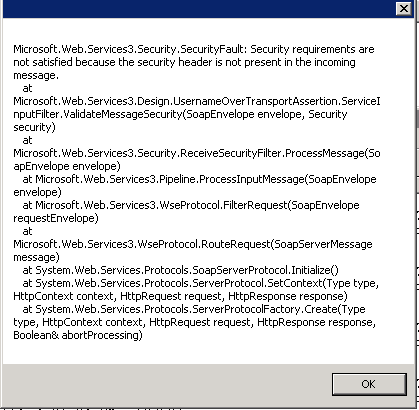
Task: Click the OK button
Action: (369, 384)
